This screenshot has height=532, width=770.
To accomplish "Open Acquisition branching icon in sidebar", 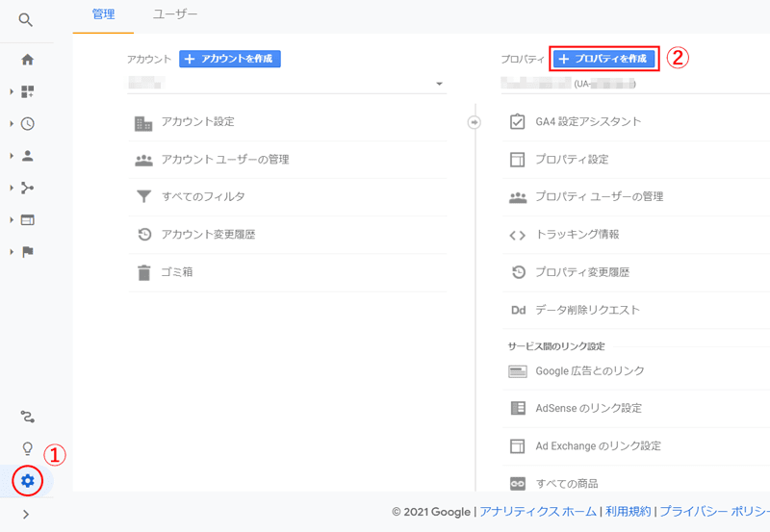I will click(28, 188).
